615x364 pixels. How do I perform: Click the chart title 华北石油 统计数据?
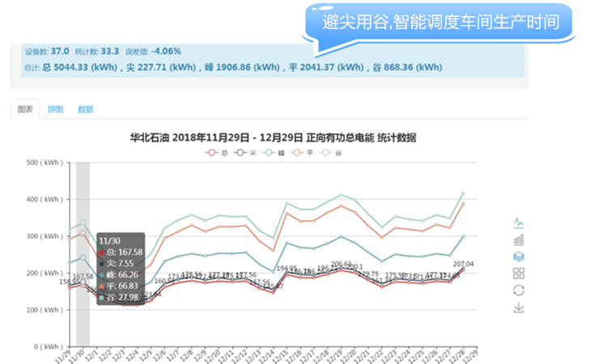pyautogui.click(x=273, y=137)
